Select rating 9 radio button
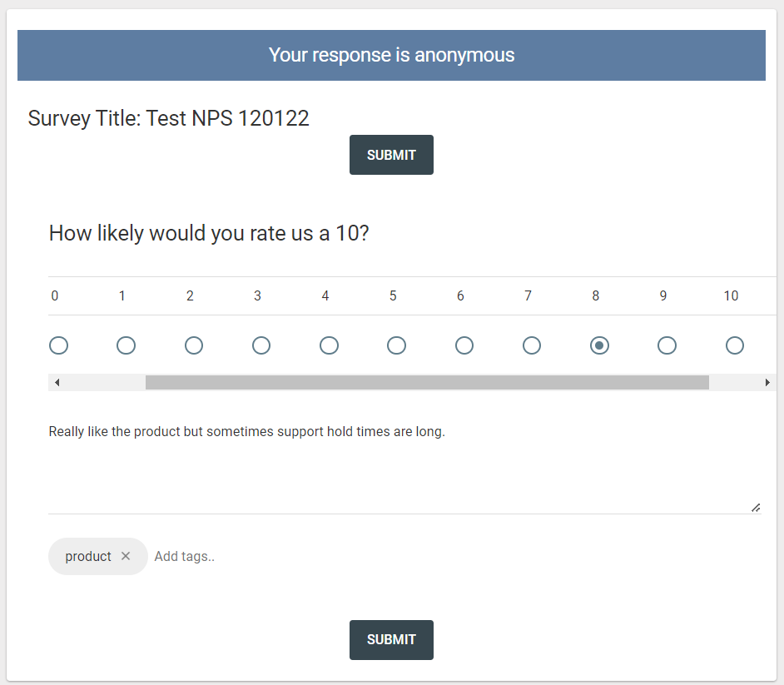Image resolution: width=784 pixels, height=685 pixels. (x=667, y=345)
